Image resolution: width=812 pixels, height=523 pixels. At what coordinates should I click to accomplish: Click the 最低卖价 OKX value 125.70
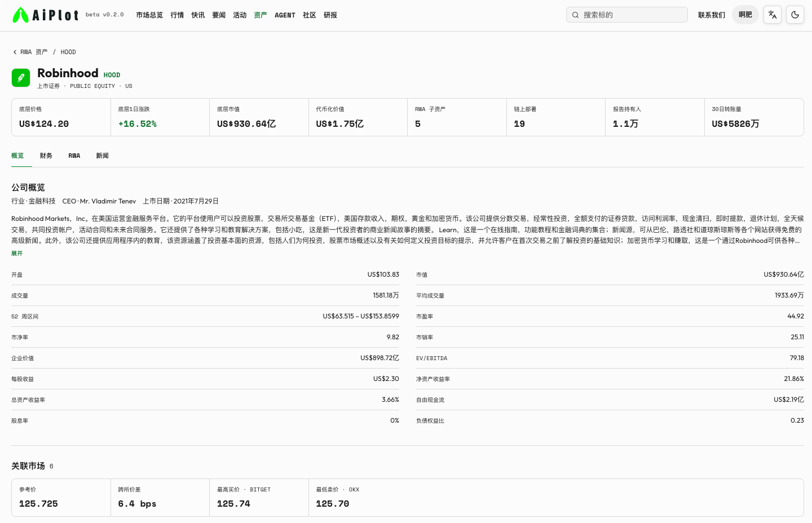coord(333,504)
